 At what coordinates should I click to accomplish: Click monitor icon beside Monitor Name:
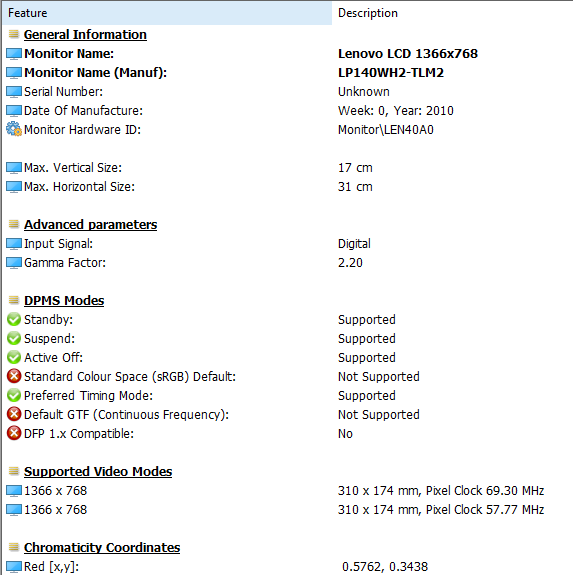click(x=14, y=54)
